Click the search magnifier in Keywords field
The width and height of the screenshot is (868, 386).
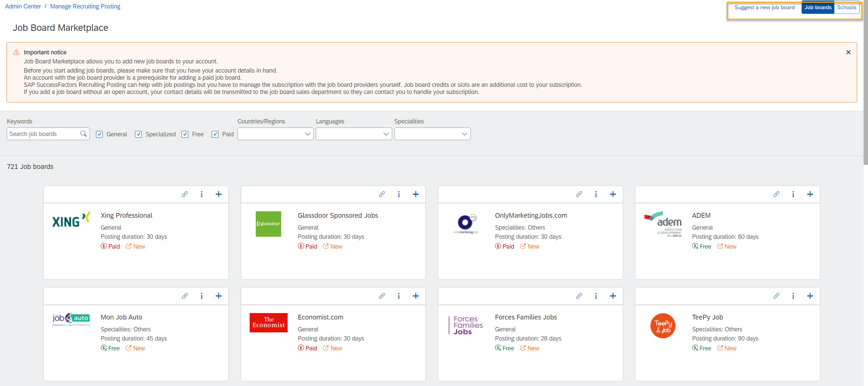(83, 134)
